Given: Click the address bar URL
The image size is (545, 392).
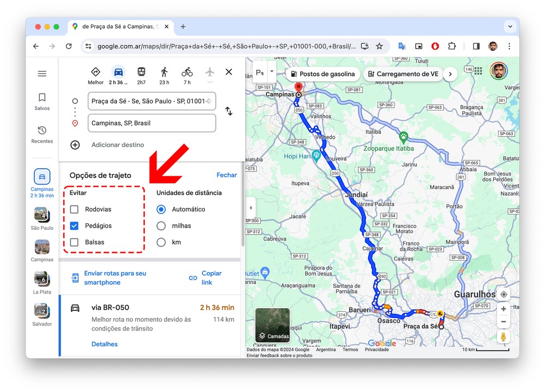Looking at the screenshot, I should 227,46.
